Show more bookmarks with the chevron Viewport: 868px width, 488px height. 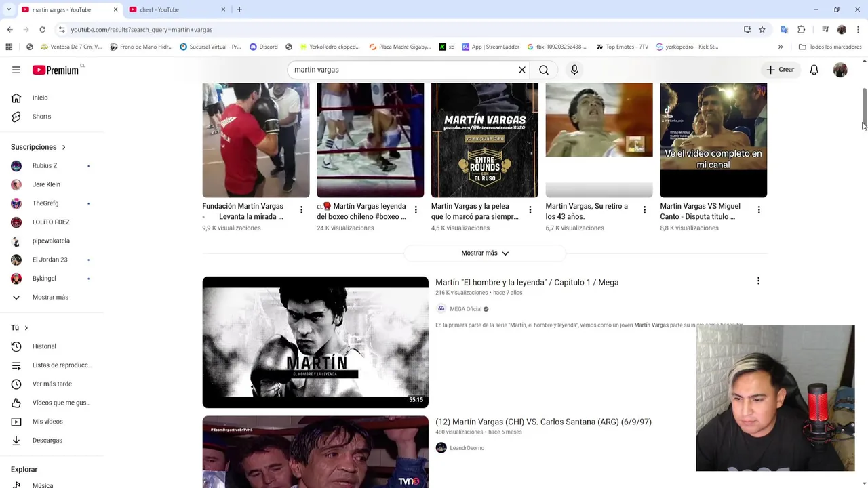pyautogui.click(x=781, y=47)
